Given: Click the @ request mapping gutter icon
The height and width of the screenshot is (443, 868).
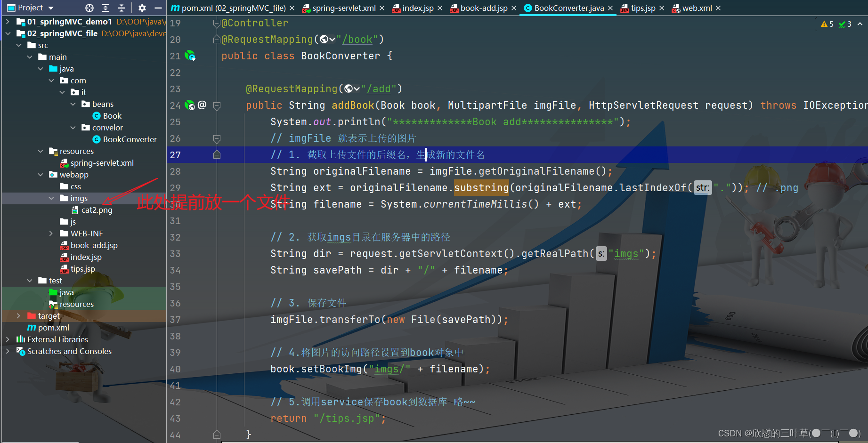Looking at the screenshot, I should click(x=202, y=105).
